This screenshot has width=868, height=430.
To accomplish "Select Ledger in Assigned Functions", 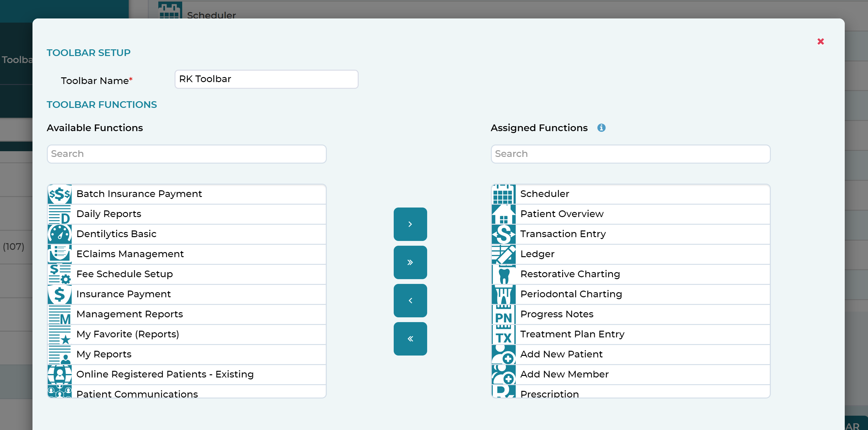I will [x=630, y=254].
